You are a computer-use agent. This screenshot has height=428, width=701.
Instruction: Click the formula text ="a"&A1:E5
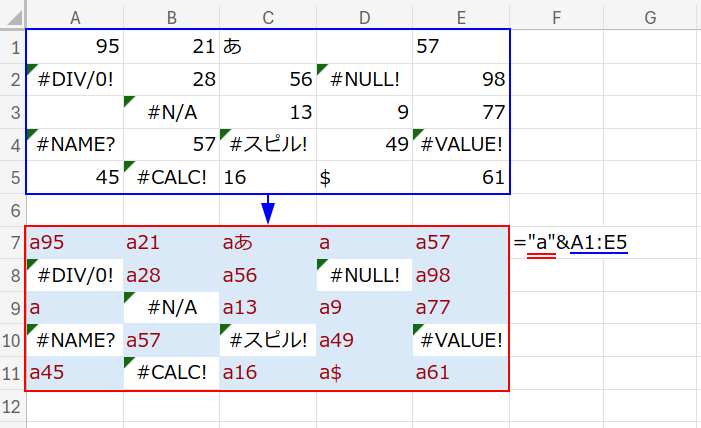(x=577, y=242)
